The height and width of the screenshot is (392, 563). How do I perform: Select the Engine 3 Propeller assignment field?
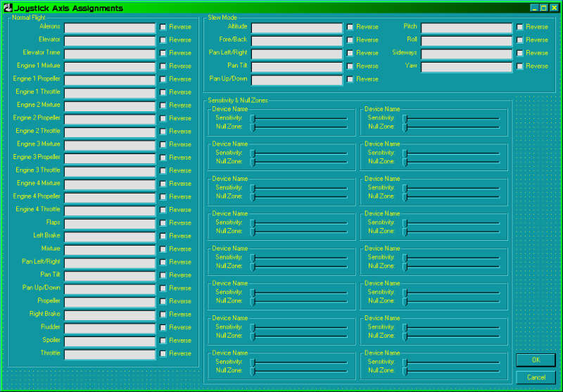click(110, 158)
